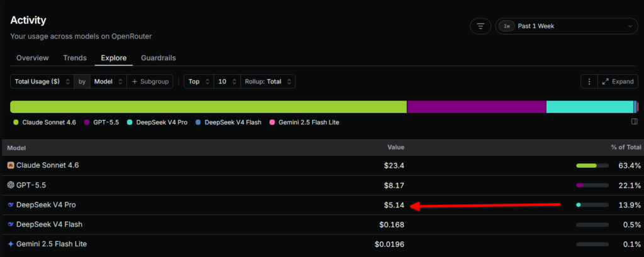Image resolution: width=644 pixels, height=257 pixels.
Task: Click the 63.4% percentage text
Action: [630, 166]
